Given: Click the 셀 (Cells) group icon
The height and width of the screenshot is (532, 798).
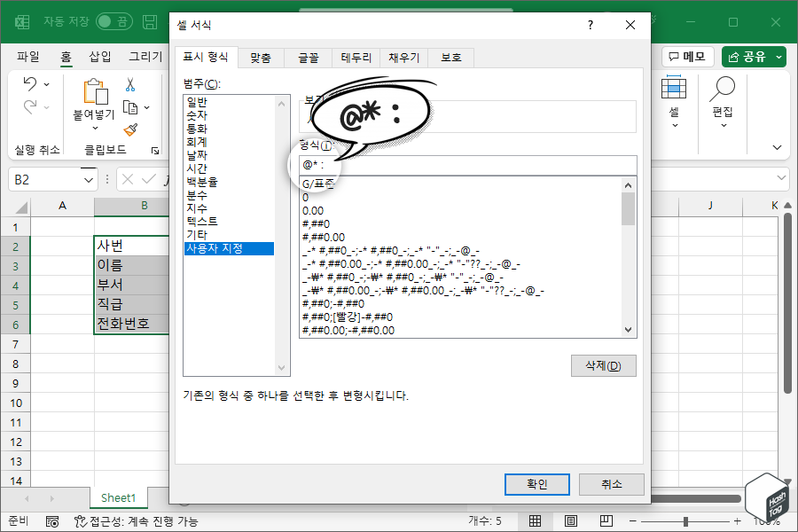Looking at the screenshot, I should (675, 89).
